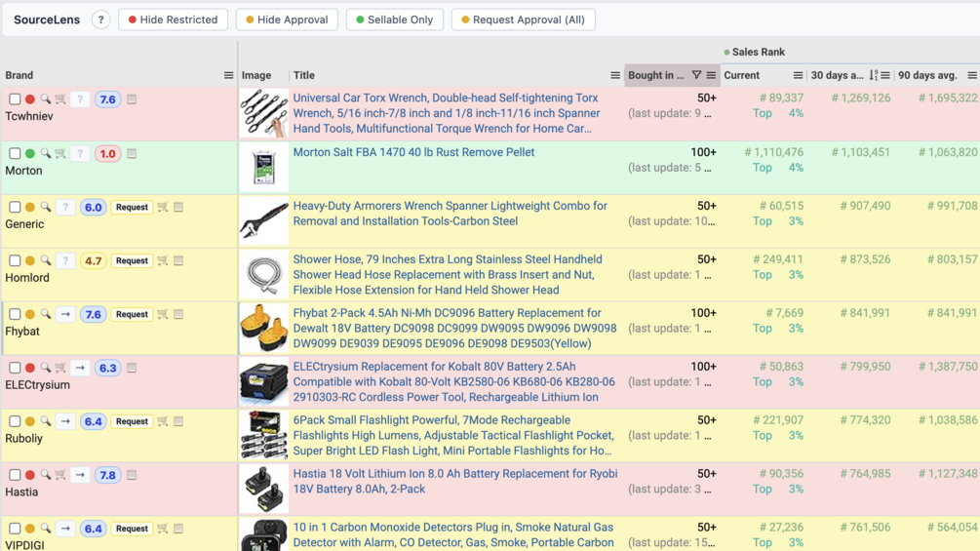Click the yellow Fhybat battery thumbnail
The height and width of the screenshot is (551, 980).
263,329
